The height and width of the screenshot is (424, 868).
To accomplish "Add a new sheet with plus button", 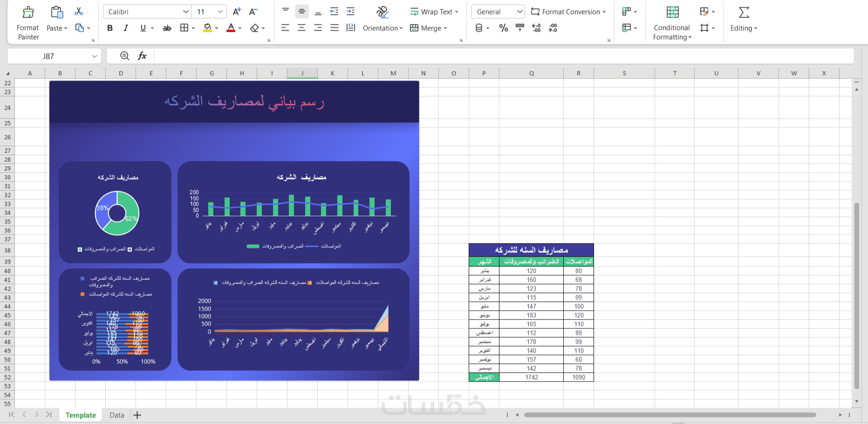I will [x=137, y=415].
